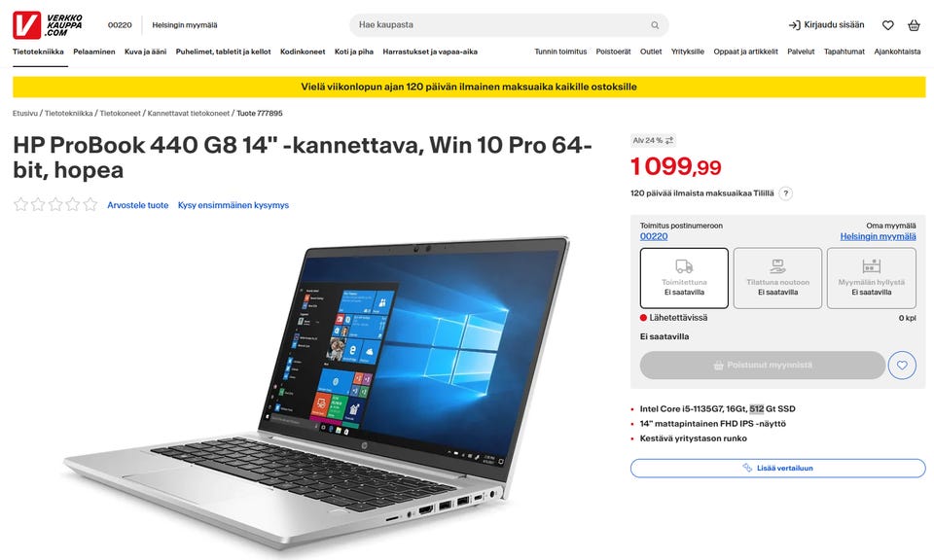
Task: Click the Kirjaudu sisään login link
Action: coord(826,25)
